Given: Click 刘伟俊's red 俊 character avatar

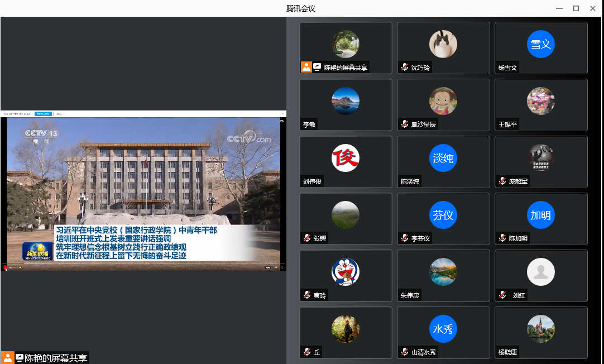Looking at the screenshot, I should (346, 158).
